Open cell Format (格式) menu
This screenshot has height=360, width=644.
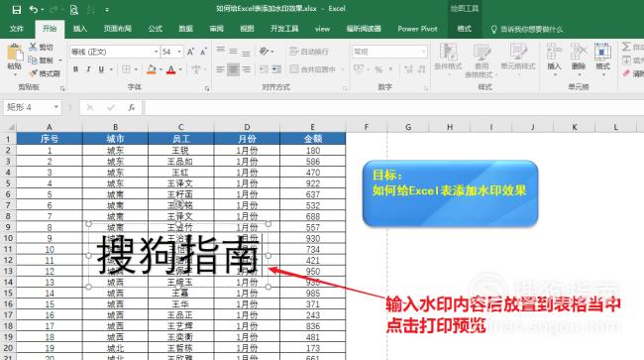pyautogui.click(x=602, y=60)
